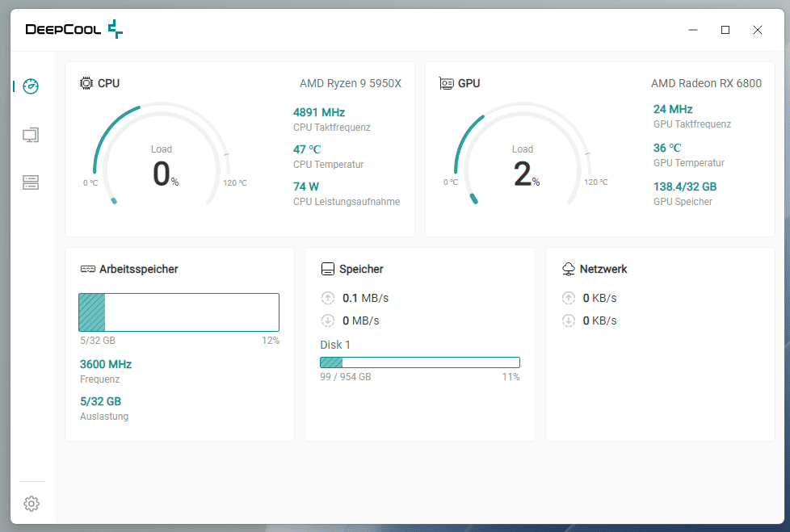Open settings gear icon
Viewport: 790px width, 532px height.
point(32,503)
